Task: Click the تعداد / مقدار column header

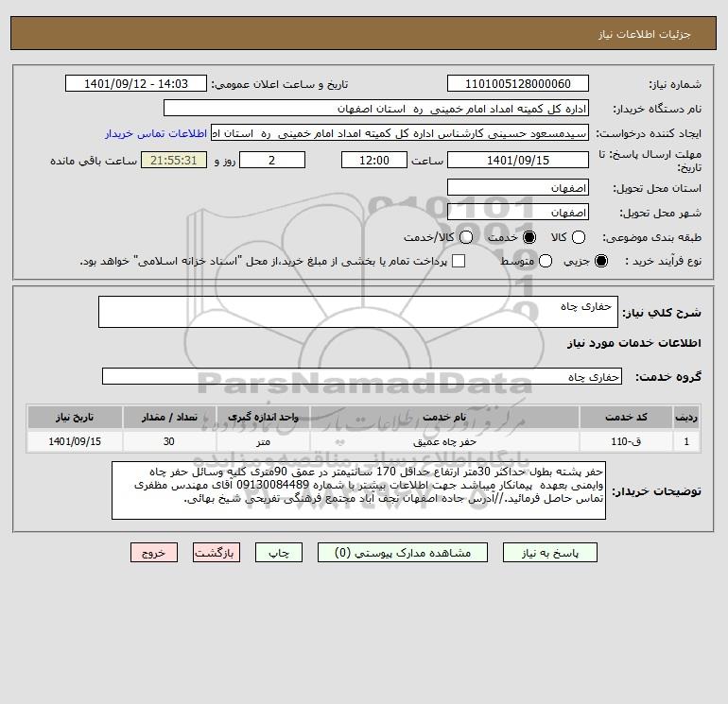Action: click(x=169, y=417)
